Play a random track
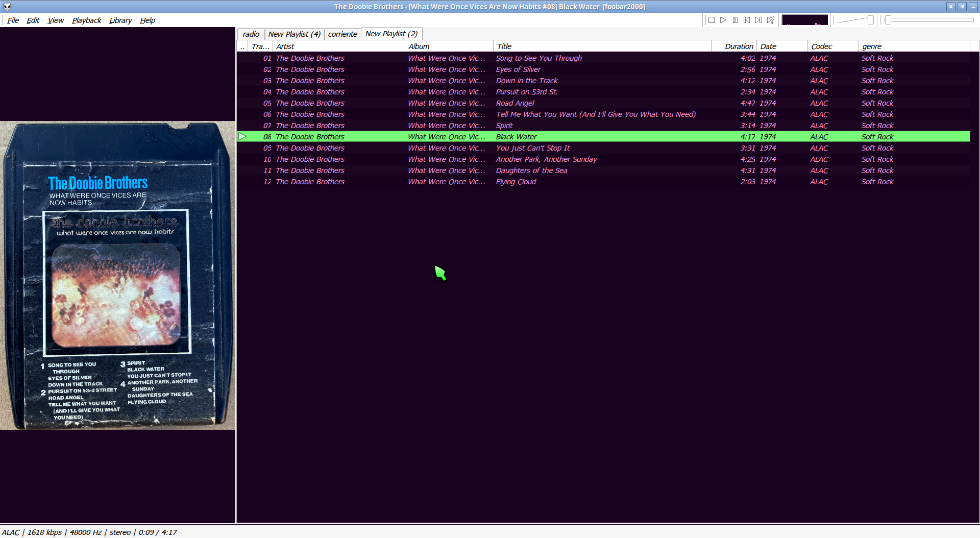This screenshot has width=980, height=538. pyautogui.click(x=770, y=20)
